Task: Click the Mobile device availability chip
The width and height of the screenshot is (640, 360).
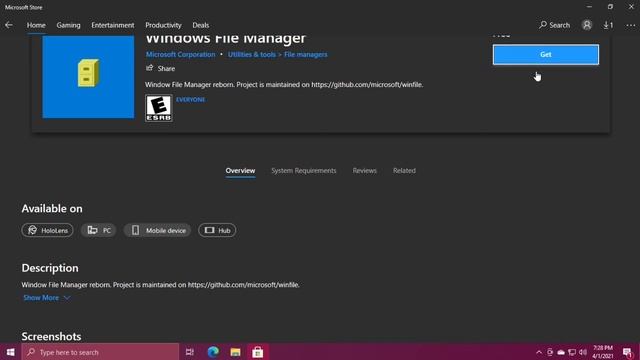Action: click(x=157, y=230)
